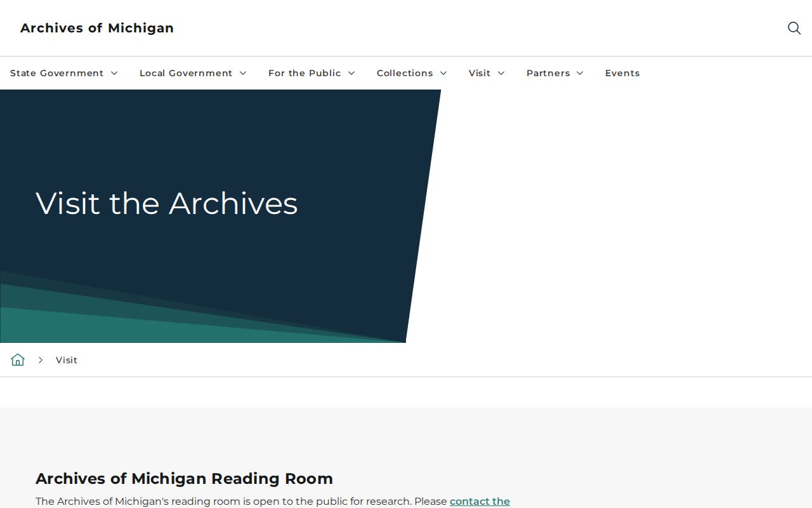This screenshot has width=812, height=508.
Task: Click the 'Visit the Archives' page heading
Action: tap(167, 203)
